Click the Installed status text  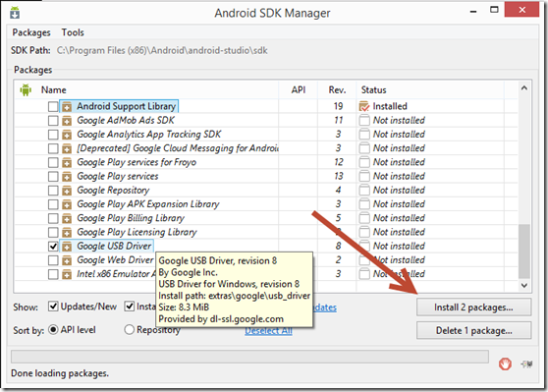coord(390,106)
